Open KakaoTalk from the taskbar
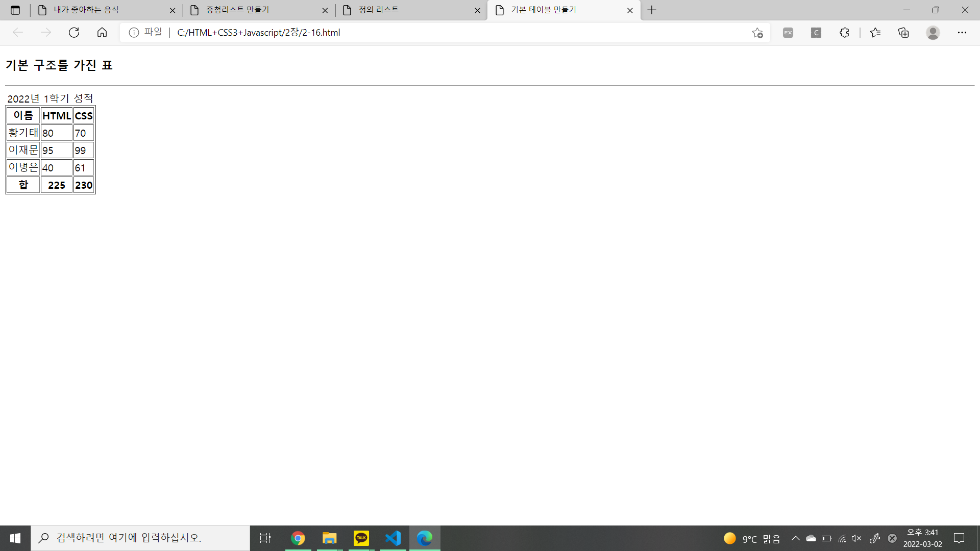Screen dimensions: 980x551 361,538
